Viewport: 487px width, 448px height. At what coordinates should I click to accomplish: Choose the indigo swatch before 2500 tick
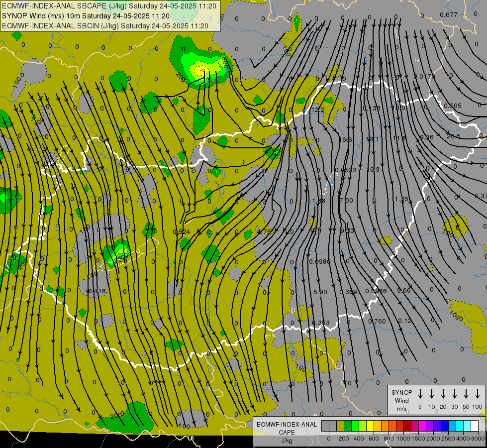[x=437, y=426]
